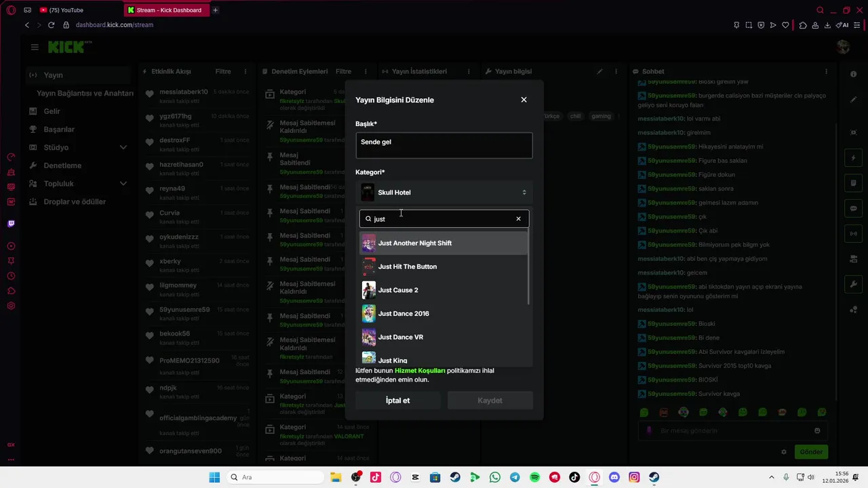
Task: Click follower reyna49 in activity feed
Action: (172, 188)
